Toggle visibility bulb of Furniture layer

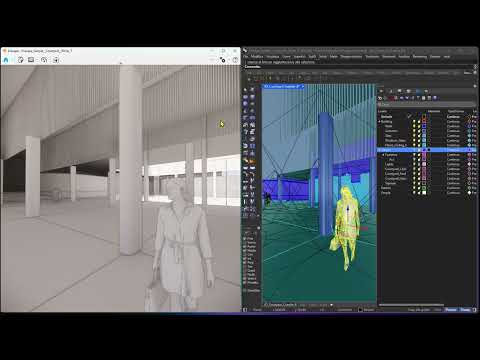pos(414,155)
